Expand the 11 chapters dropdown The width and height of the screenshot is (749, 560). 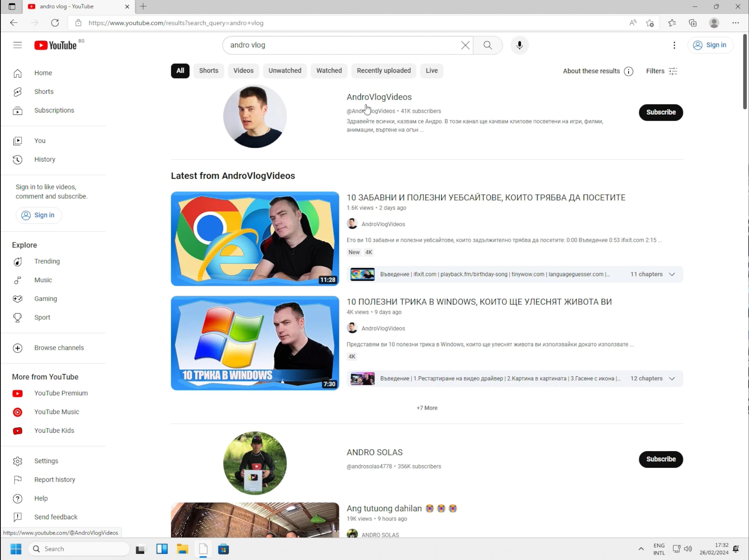coord(671,274)
